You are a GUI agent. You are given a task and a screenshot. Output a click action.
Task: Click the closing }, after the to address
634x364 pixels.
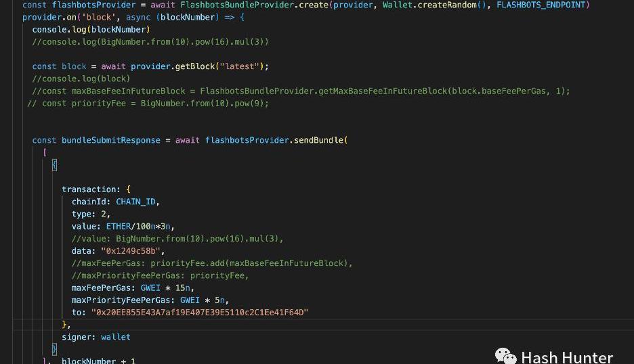tap(66, 324)
